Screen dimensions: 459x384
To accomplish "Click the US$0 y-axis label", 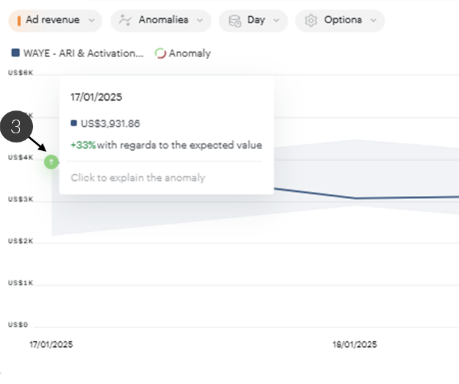I will pyautogui.click(x=18, y=325).
